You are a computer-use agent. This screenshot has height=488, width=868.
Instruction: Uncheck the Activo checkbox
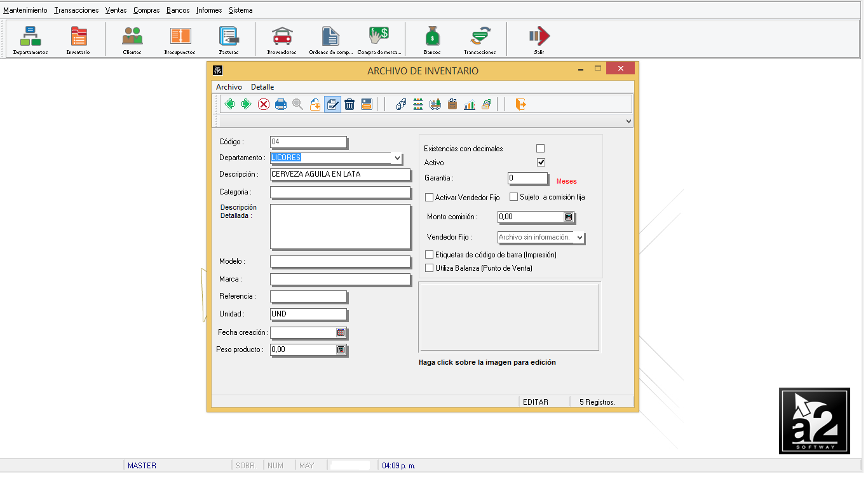pos(541,163)
